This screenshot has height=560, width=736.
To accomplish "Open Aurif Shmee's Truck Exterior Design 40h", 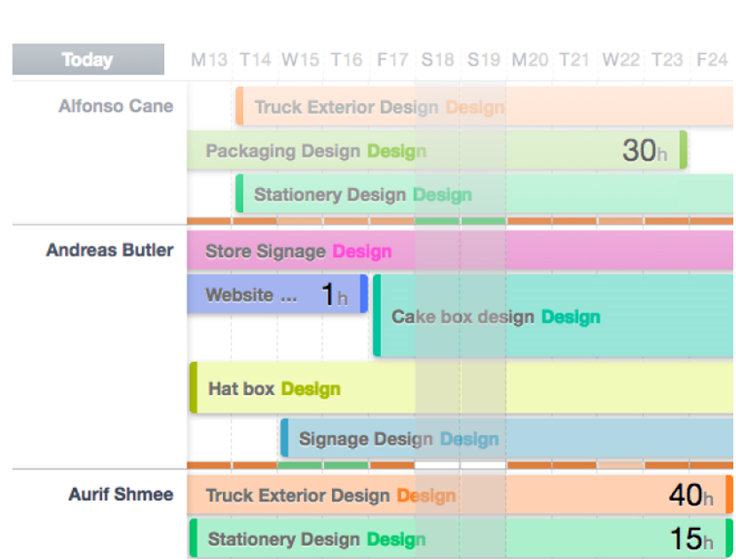I will [460, 494].
